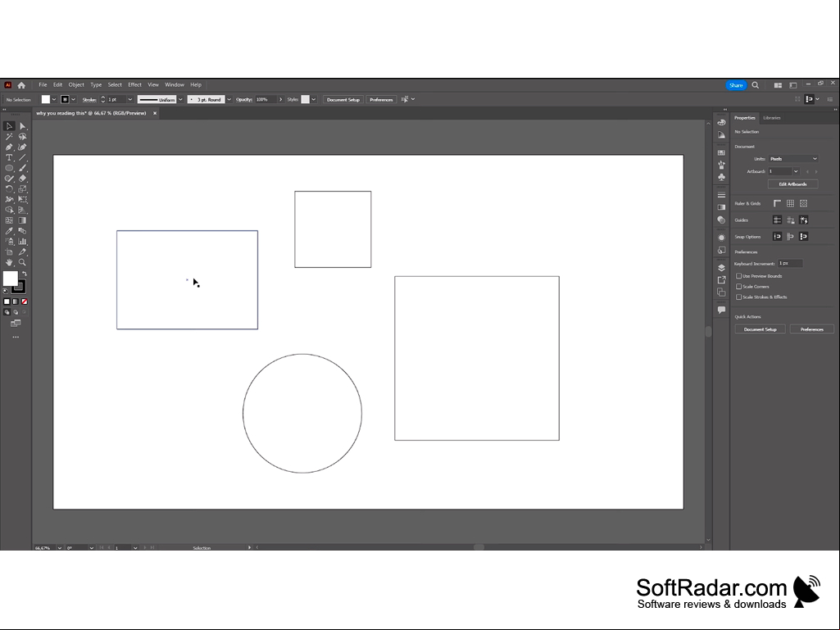The image size is (840, 630).
Task: Open the Uniform variable width profile dropdown
Action: pyautogui.click(x=180, y=100)
